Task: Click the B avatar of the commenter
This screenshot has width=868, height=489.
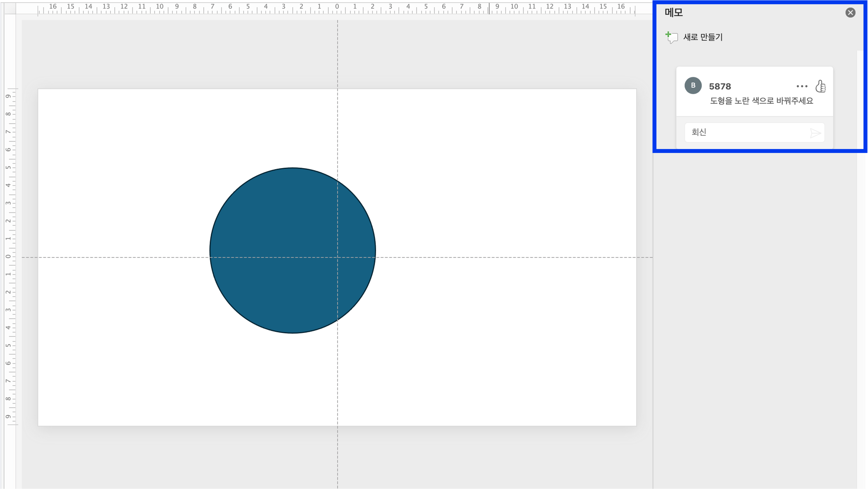Action: click(x=693, y=85)
